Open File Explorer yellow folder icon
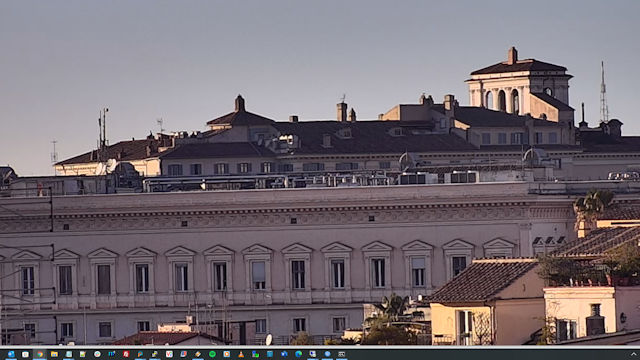 click(54, 354)
